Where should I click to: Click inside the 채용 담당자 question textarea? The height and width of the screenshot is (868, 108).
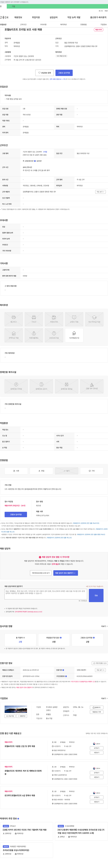[46, 594]
